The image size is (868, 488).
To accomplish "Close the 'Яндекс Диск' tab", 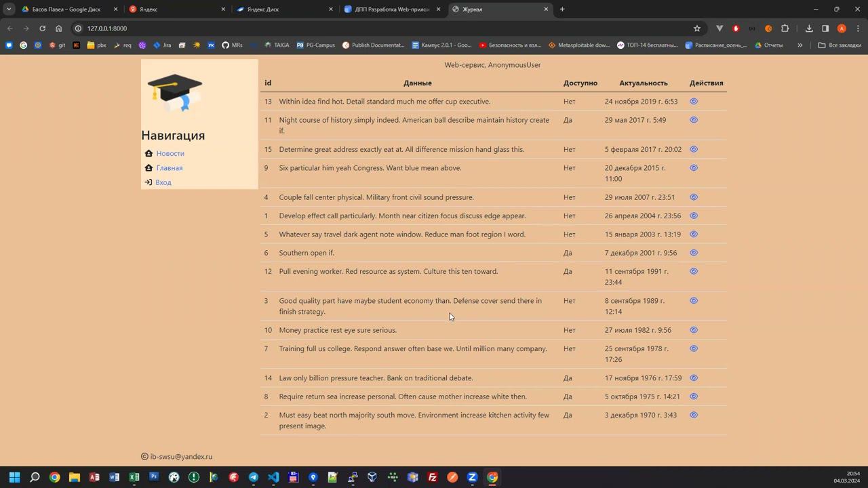I will (x=331, y=9).
